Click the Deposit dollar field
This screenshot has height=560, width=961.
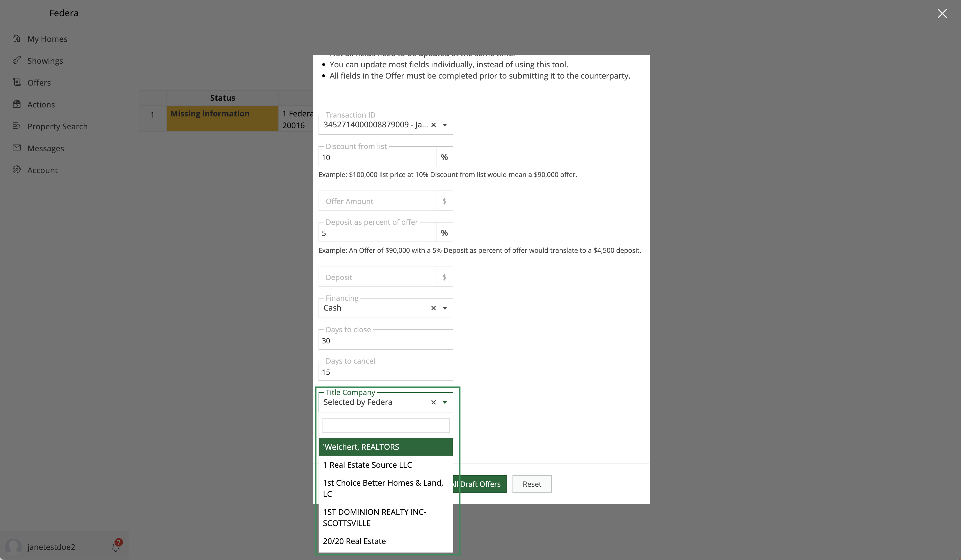(x=377, y=277)
